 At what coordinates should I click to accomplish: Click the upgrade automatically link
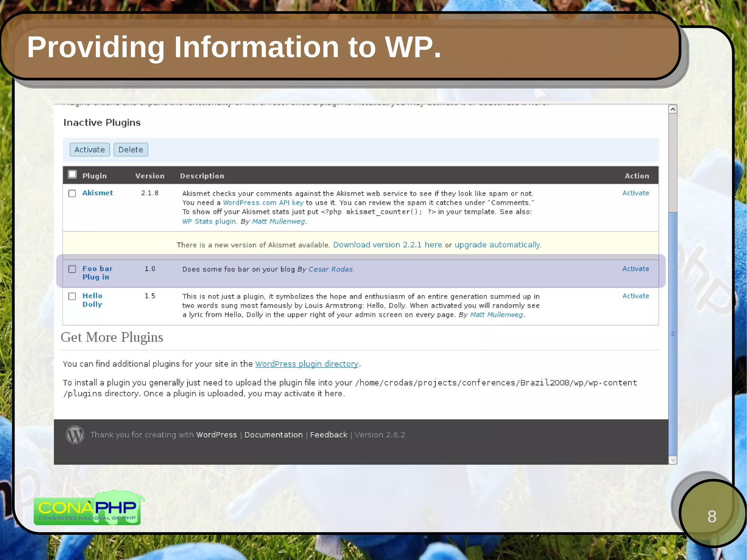[497, 245]
